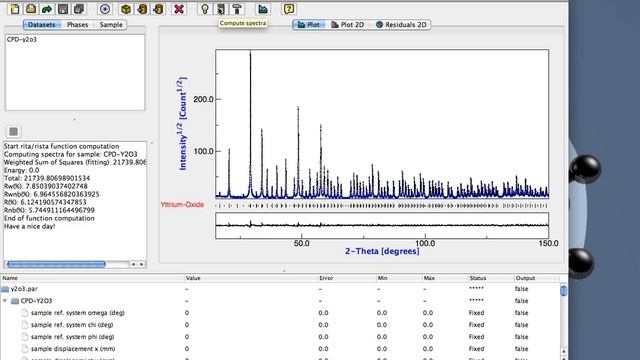Select the y2o3.par tree row
The width and height of the screenshot is (640, 360).
[280, 289]
